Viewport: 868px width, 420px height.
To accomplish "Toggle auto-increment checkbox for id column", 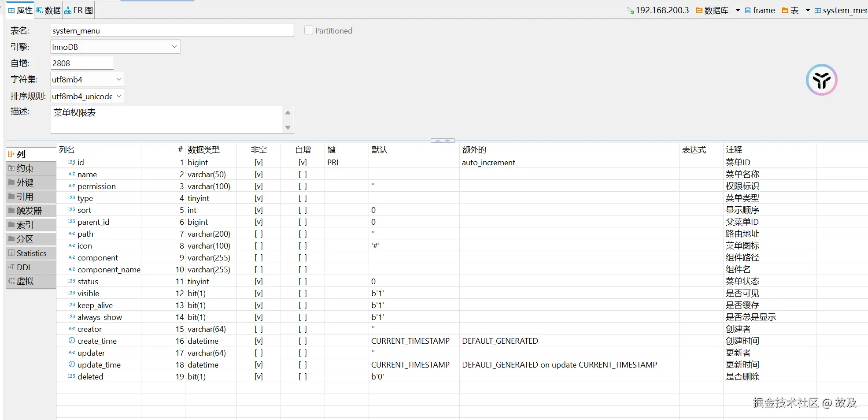I will [303, 163].
